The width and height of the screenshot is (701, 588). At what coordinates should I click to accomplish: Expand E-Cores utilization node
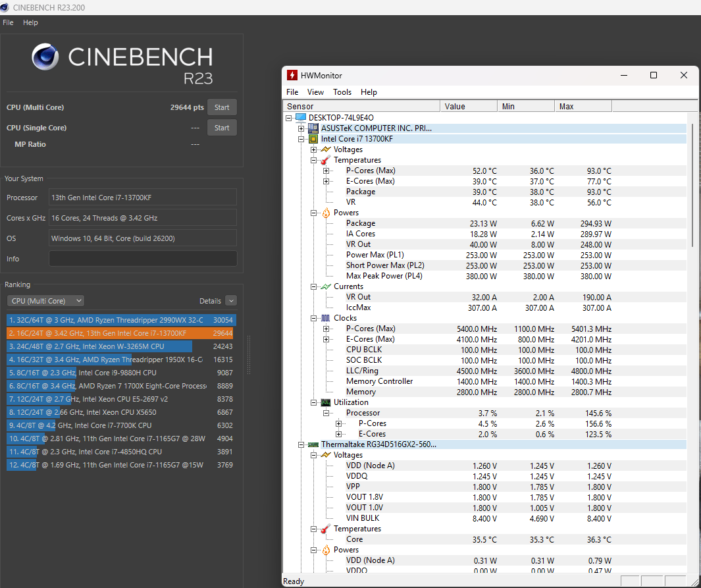[339, 434]
